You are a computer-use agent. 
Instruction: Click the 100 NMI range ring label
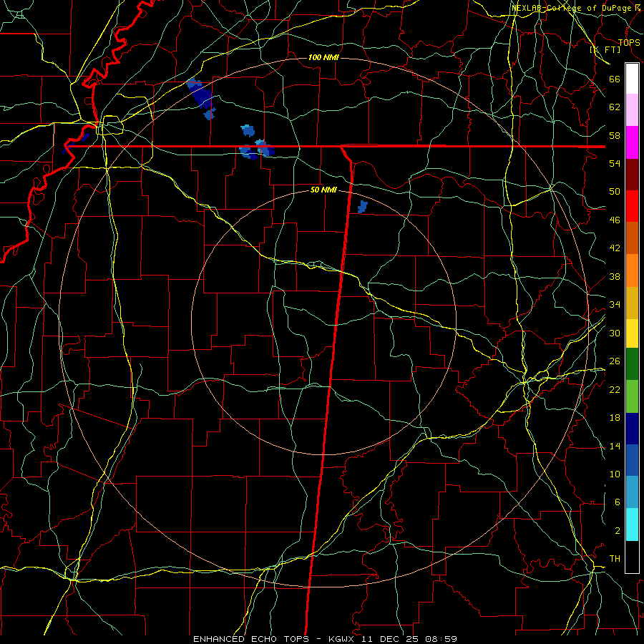323,57
